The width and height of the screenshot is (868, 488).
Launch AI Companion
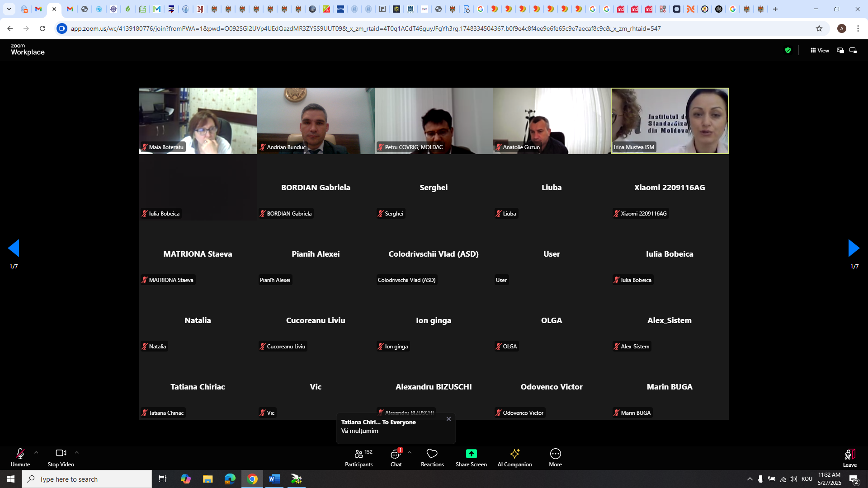(x=514, y=457)
